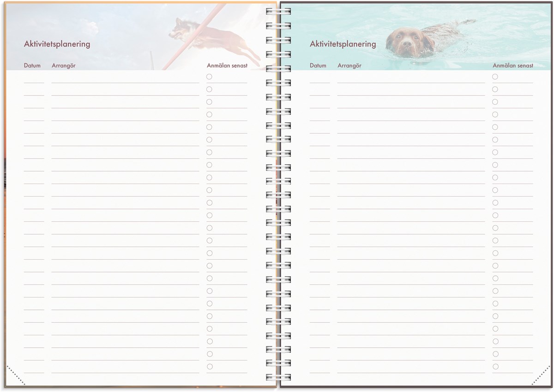Click Anmälan senast header on right page

(x=513, y=65)
